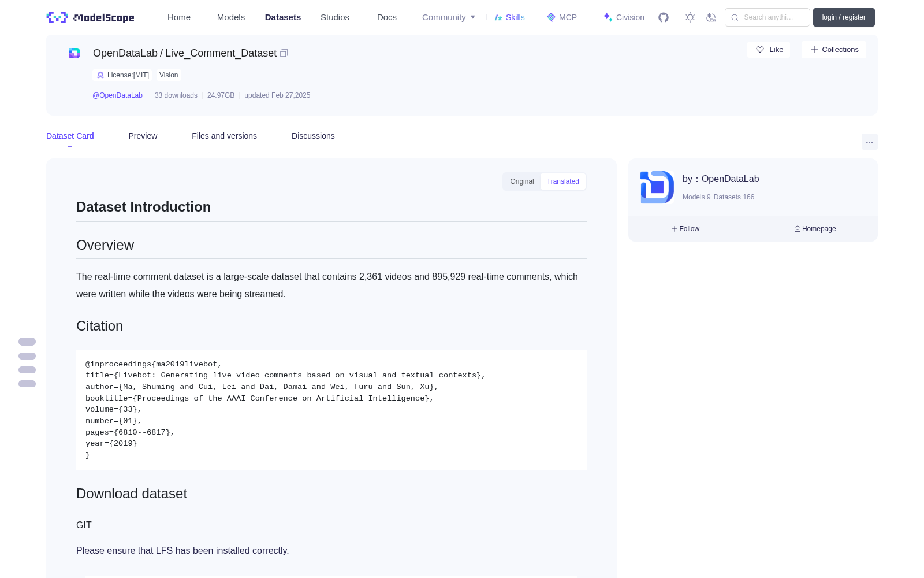Click second page outline marker pill

coord(27,356)
